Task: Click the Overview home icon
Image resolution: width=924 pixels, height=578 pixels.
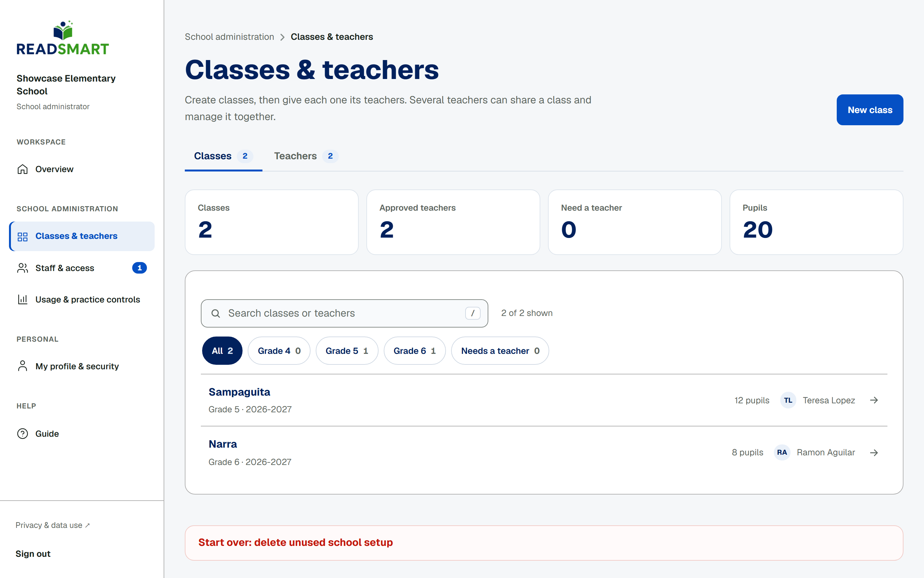Action: pos(22,169)
